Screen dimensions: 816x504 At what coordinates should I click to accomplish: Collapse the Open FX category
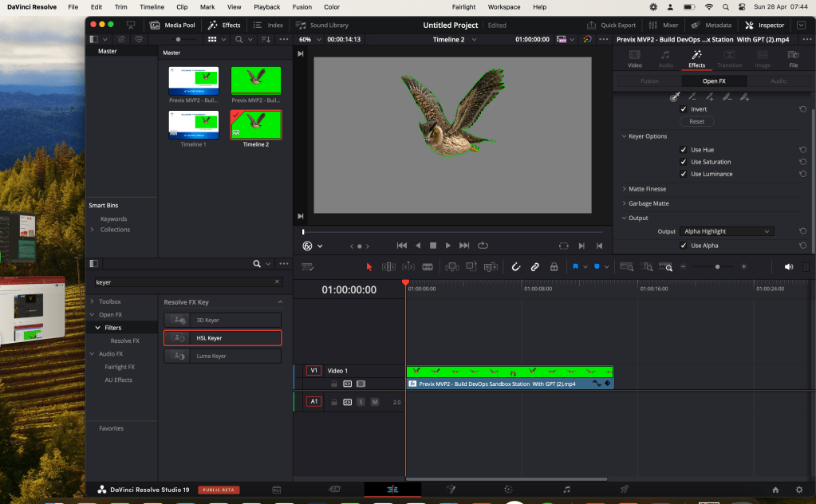pyautogui.click(x=92, y=315)
